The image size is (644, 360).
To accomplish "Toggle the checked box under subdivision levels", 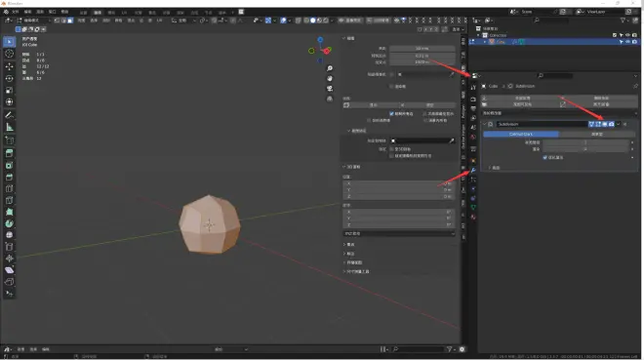I will tap(545, 158).
